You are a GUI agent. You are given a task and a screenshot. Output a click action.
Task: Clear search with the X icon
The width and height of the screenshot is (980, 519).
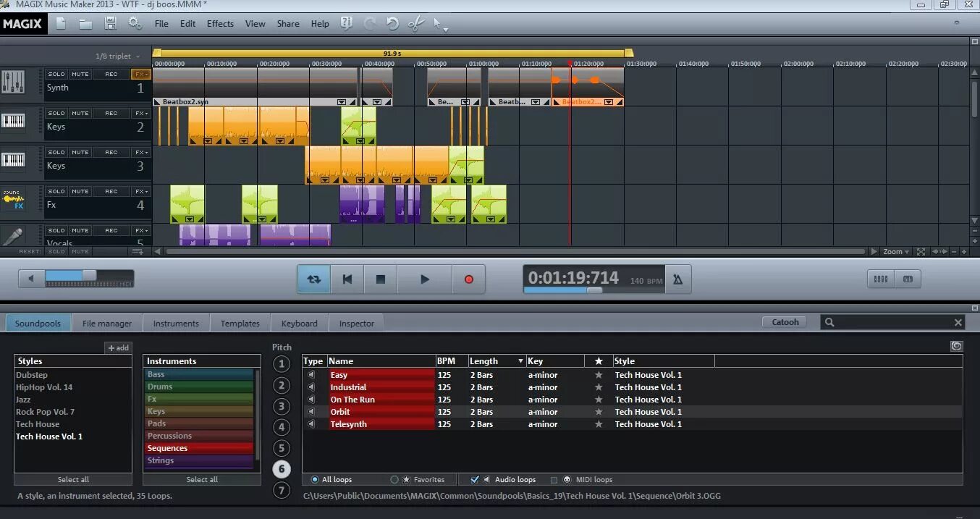958,323
